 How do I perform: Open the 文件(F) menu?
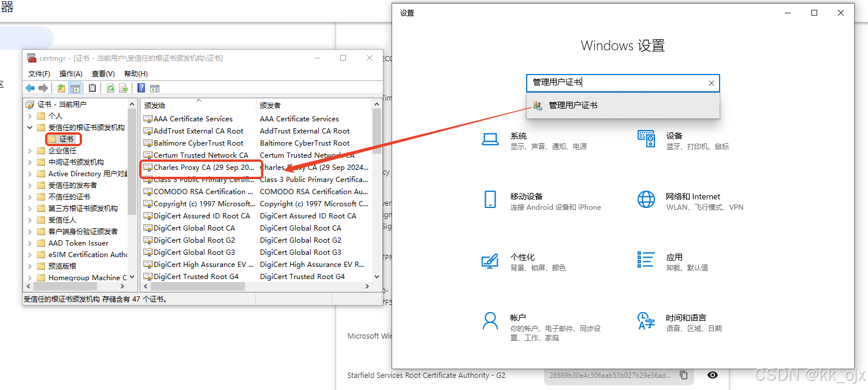click(39, 74)
